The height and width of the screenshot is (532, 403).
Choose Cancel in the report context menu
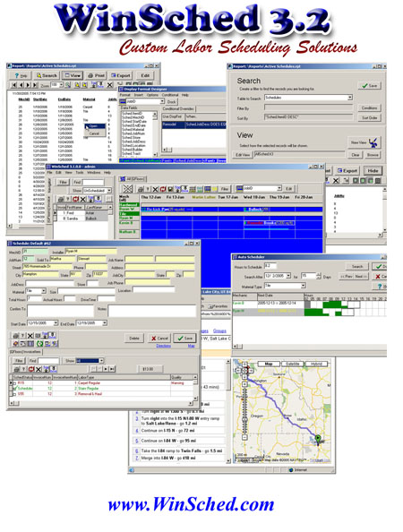[x=94, y=133]
